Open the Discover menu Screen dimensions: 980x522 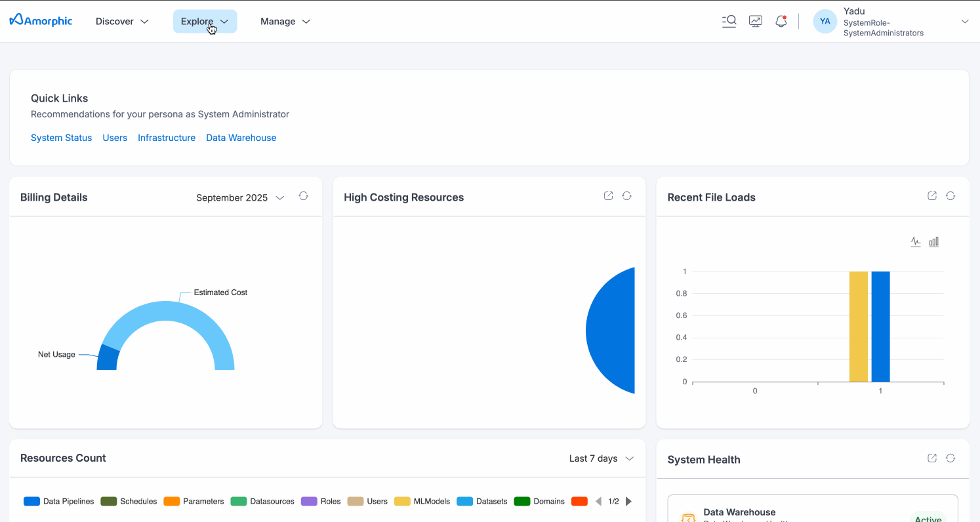pos(122,22)
